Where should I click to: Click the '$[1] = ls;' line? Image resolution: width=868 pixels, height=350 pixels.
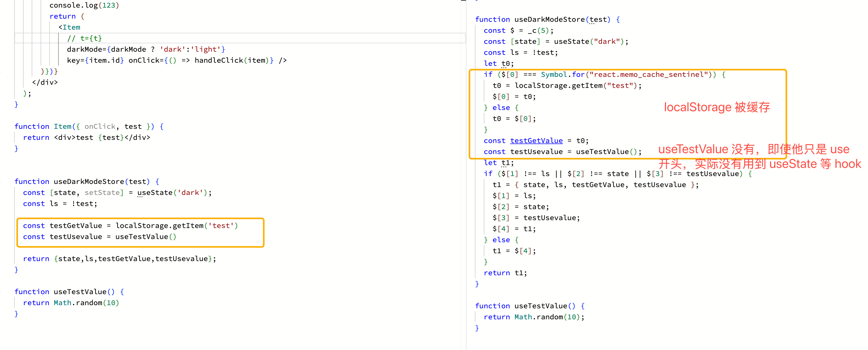(x=514, y=196)
